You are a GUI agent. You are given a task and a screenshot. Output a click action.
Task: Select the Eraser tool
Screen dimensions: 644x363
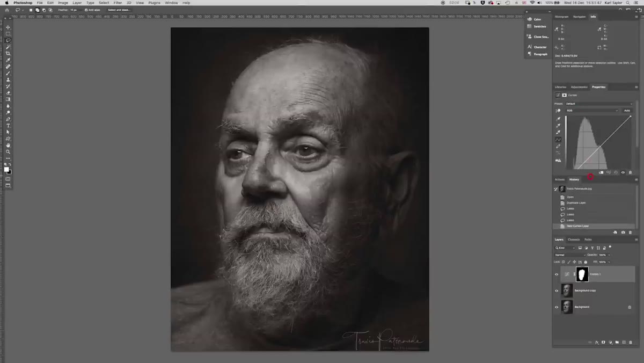point(8,93)
